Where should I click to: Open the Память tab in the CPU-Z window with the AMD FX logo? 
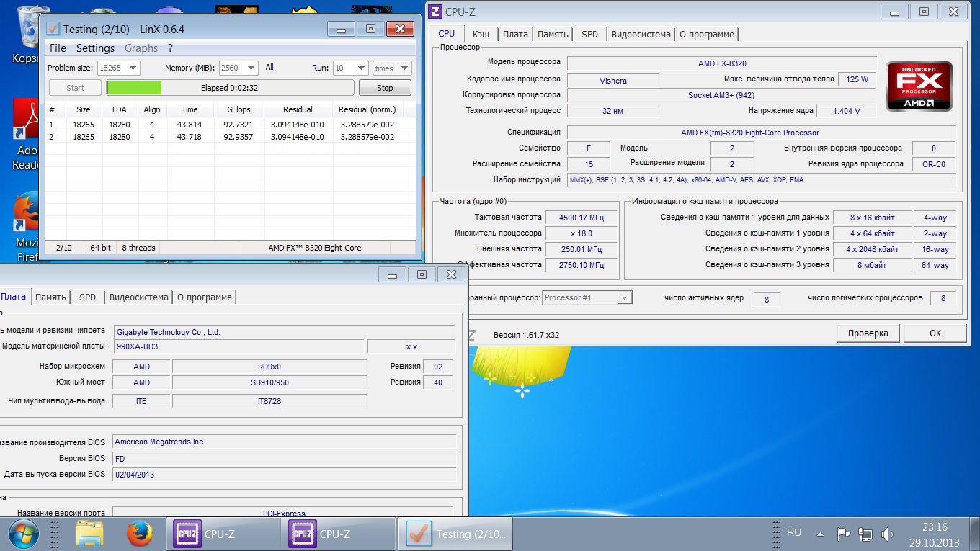pyautogui.click(x=553, y=34)
